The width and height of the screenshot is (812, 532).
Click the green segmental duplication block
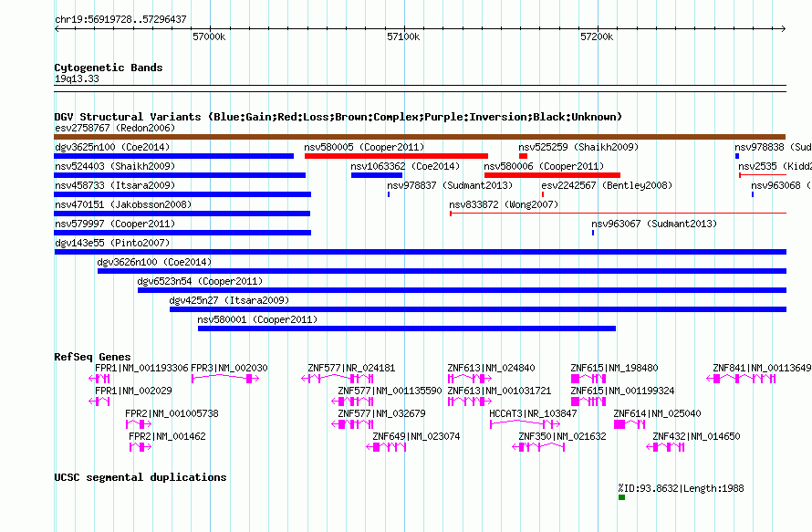coord(621,497)
